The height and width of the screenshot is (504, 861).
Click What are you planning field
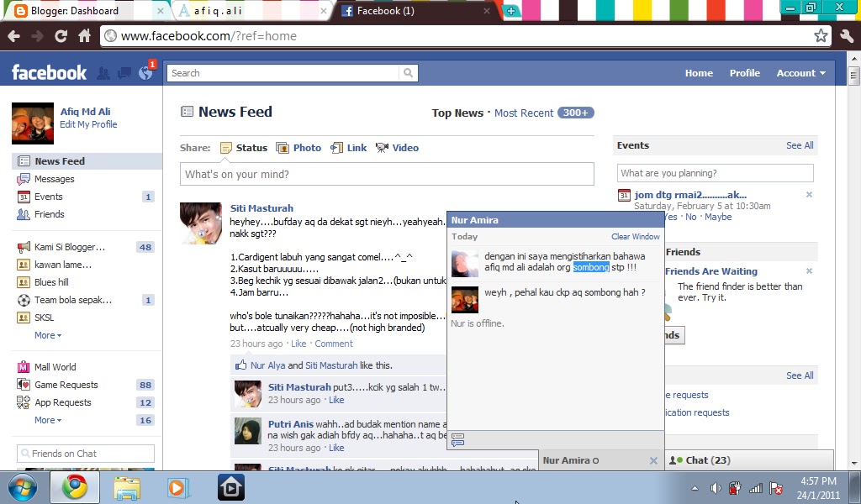715,173
